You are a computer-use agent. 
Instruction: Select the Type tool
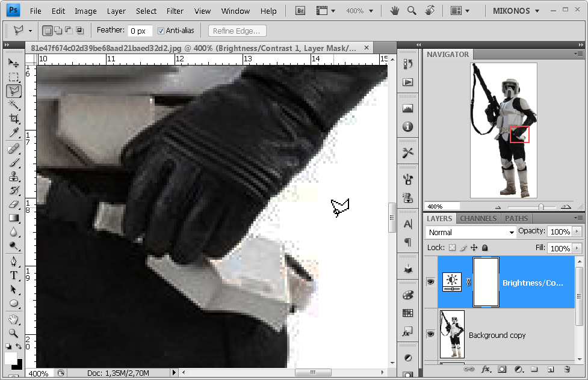pyautogui.click(x=13, y=275)
